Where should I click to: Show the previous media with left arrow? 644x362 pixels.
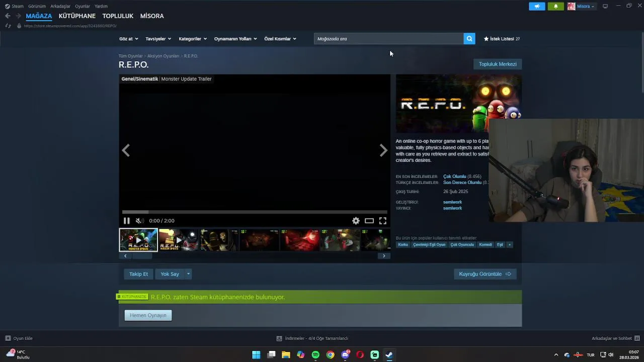126,150
